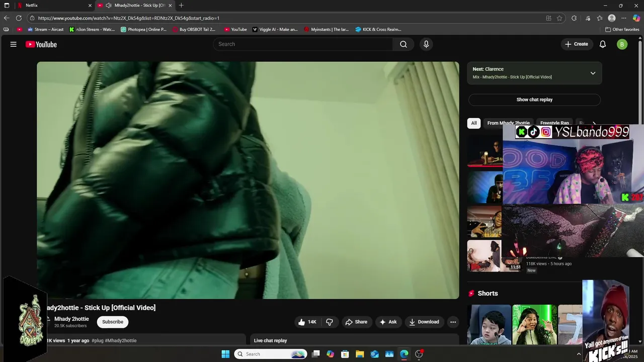The width and height of the screenshot is (644, 362).
Task: Select the Freestyle Rap filter chip
Action: [554, 123]
